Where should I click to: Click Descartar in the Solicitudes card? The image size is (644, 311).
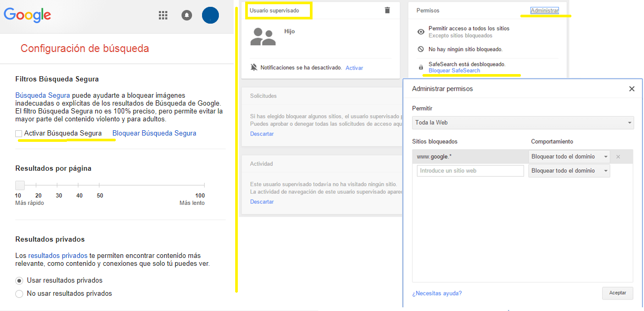pyautogui.click(x=262, y=134)
